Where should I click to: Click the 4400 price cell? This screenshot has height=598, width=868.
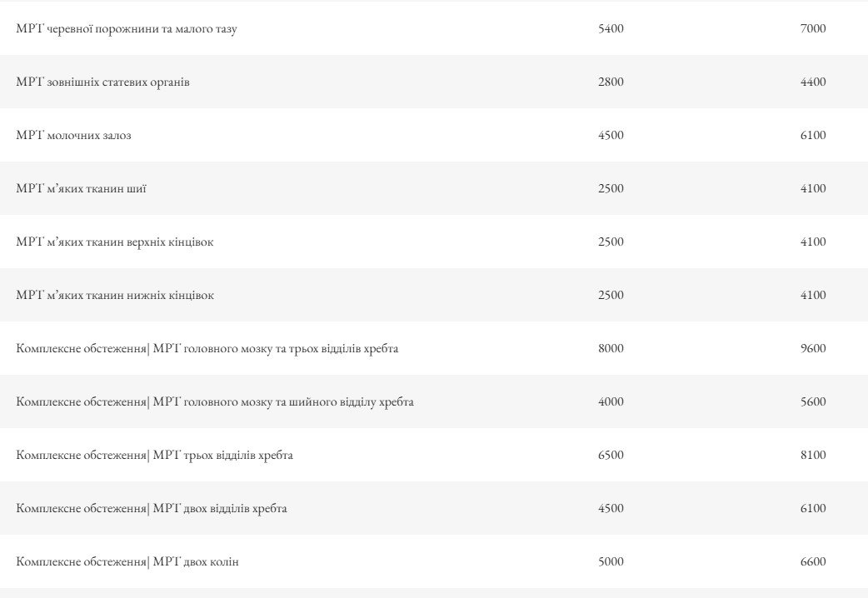point(812,82)
